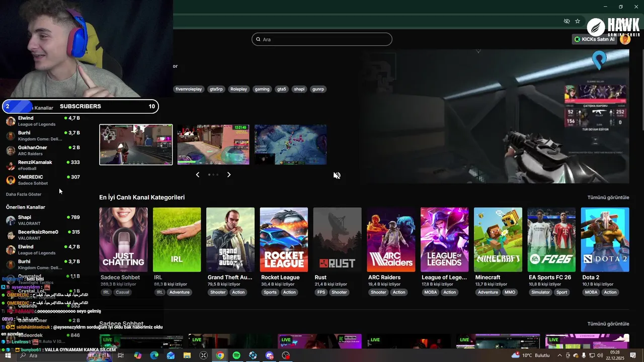Screen dimensions: 644x362
Task: Open the Grand Theft Auto V category card
Action: 230,240
